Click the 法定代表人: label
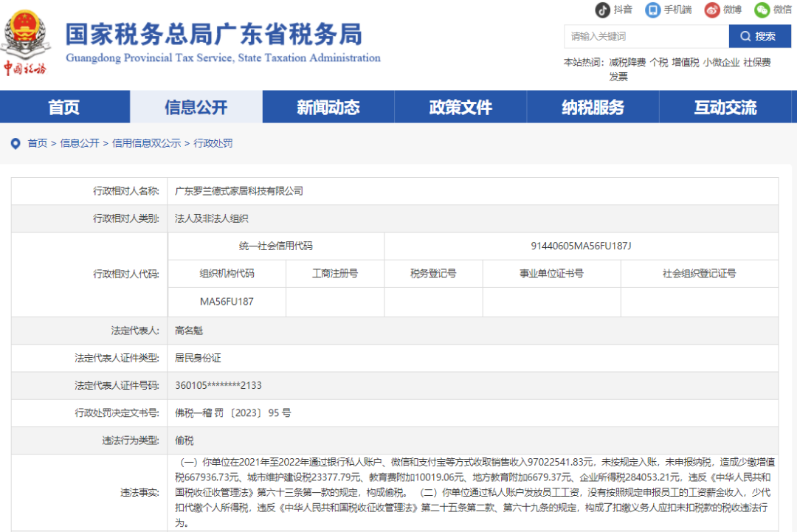Image resolution: width=797 pixels, height=532 pixels. 135,331
